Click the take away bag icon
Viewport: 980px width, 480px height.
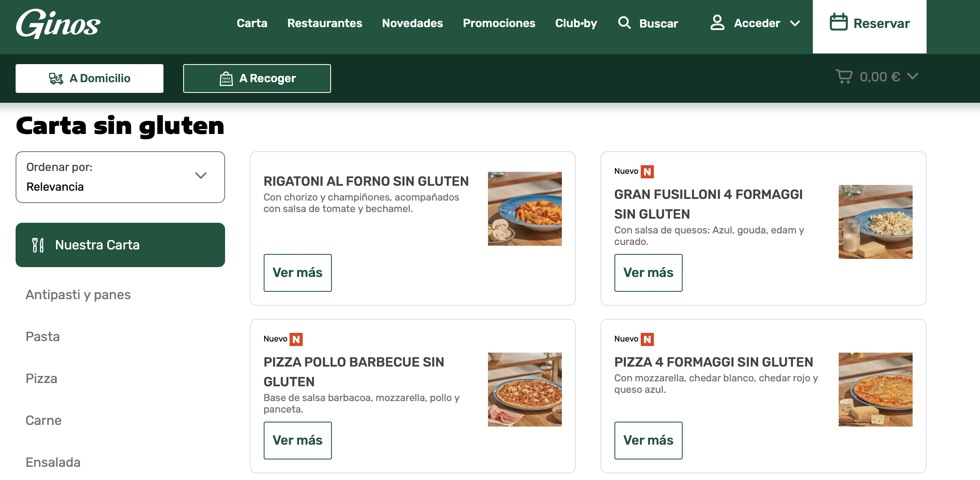click(226, 78)
